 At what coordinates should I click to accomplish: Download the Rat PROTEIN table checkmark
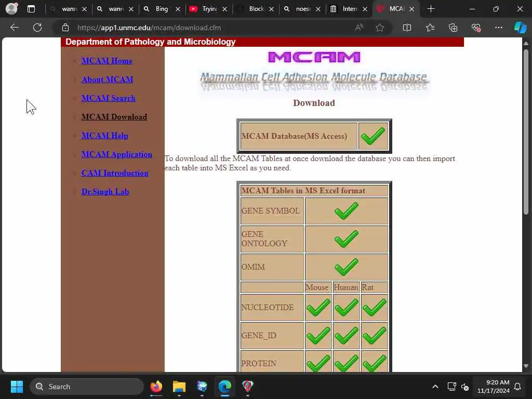click(x=374, y=363)
